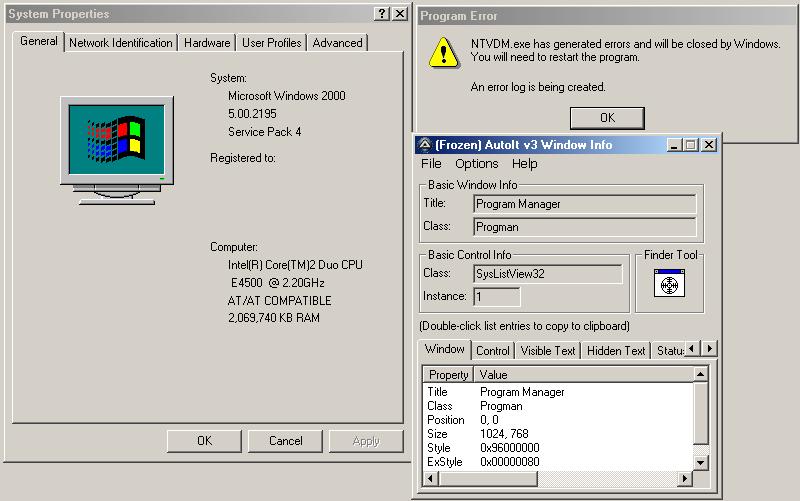Switch to Network Identification tab
800x501 pixels.
(121, 43)
